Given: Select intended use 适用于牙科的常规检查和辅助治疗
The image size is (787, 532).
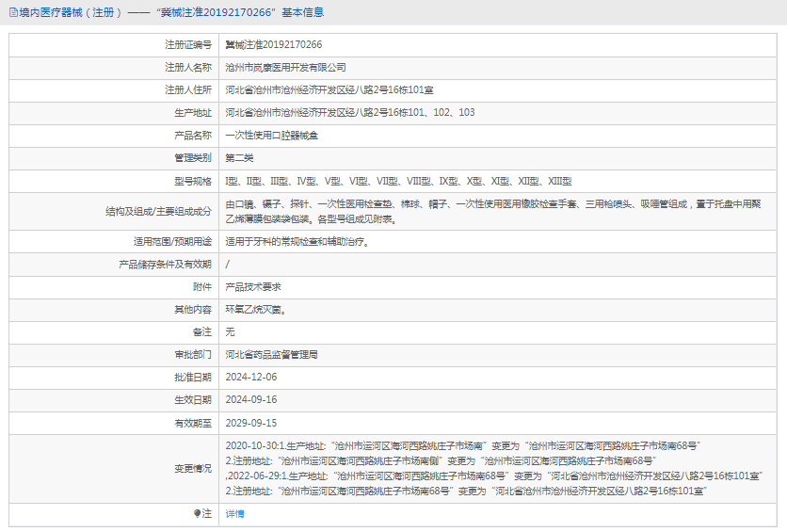Looking at the screenshot, I should pyautogui.click(x=297, y=241).
